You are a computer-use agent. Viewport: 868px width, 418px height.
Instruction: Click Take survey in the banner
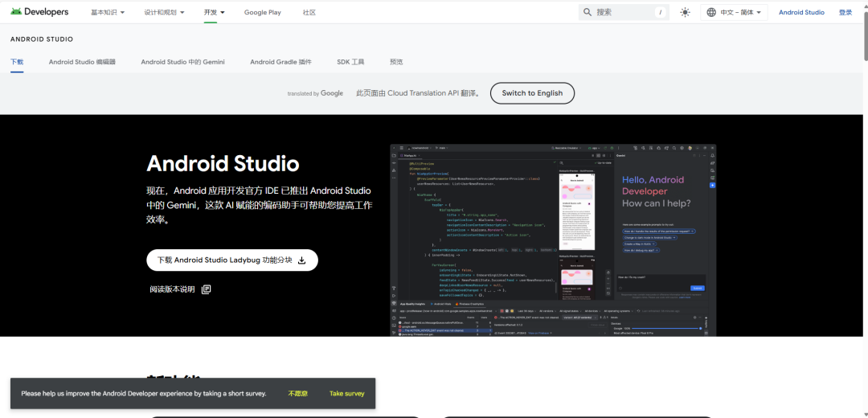[346, 394]
